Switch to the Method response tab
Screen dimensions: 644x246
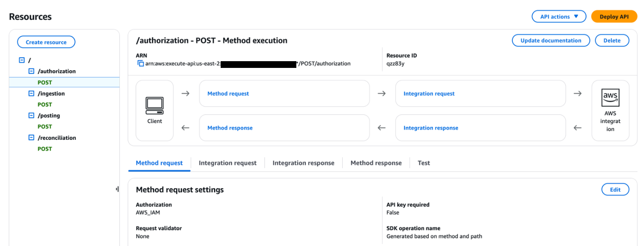(x=376, y=163)
